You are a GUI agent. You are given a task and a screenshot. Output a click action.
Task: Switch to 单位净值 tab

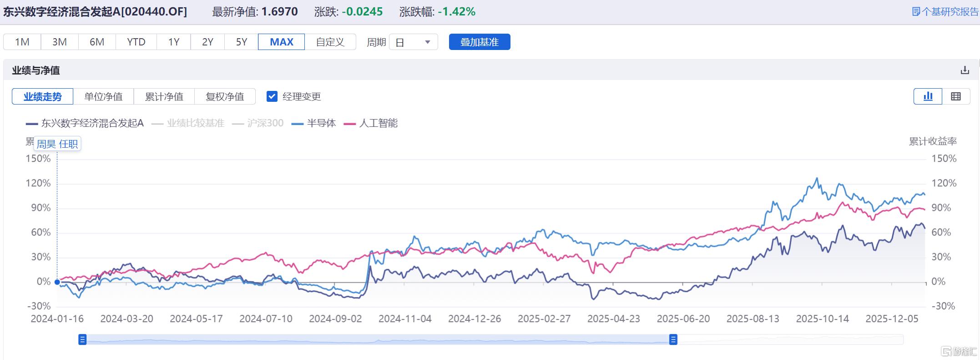[x=104, y=96]
